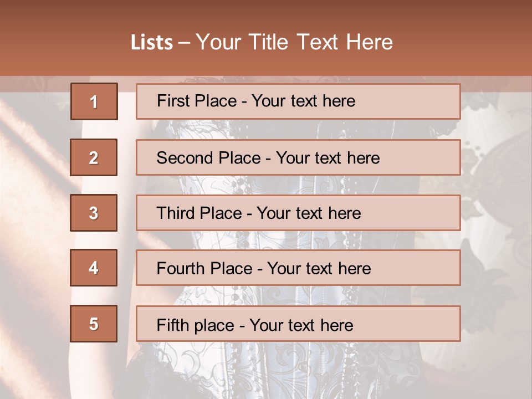Select the bold word Lists in title
This screenshot has height=399, width=532.
coord(152,43)
